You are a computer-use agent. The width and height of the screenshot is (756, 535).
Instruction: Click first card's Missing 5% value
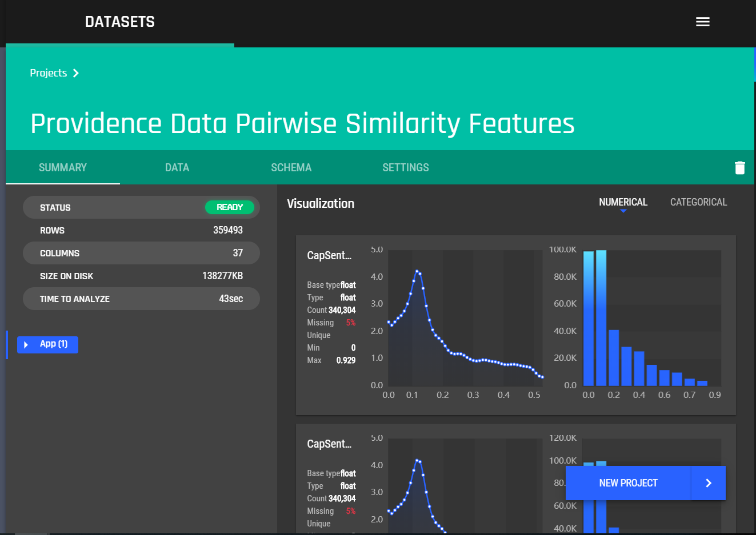click(350, 323)
